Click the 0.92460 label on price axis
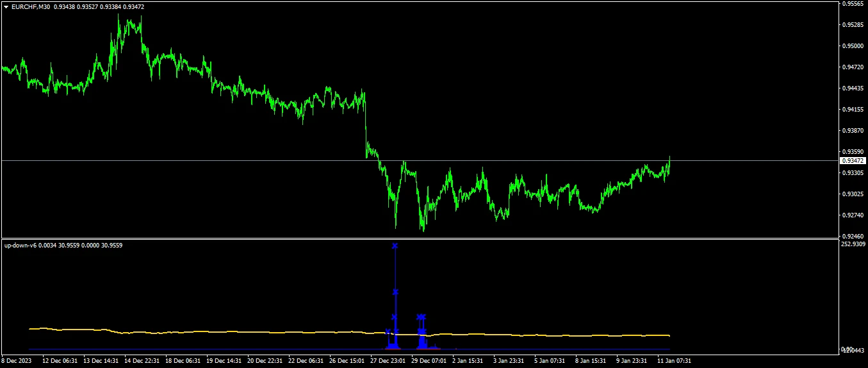 pos(853,237)
